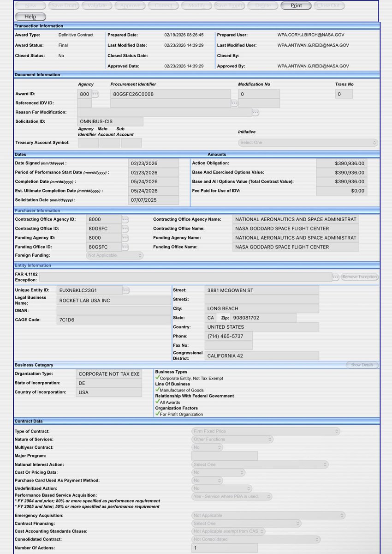Open ellipsis lookup for Contracting Office ID
The image size is (392, 554).
pos(125,229)
